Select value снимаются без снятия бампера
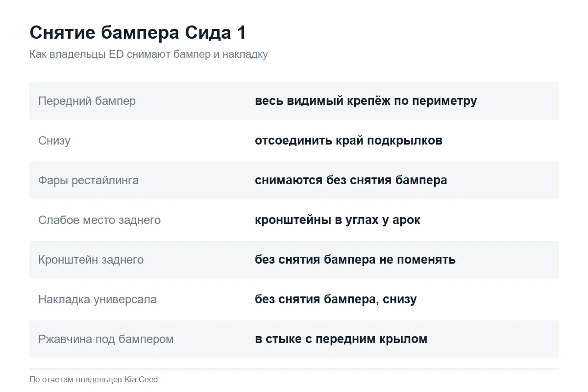The image size is (588, 392). tap(351, 180)
